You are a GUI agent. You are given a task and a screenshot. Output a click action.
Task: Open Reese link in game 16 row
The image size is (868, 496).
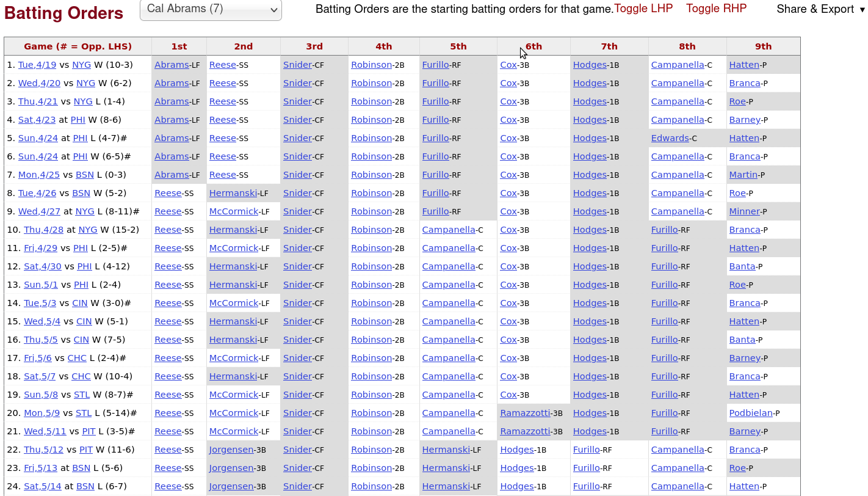pyautogui.click(x=168, y=340)
